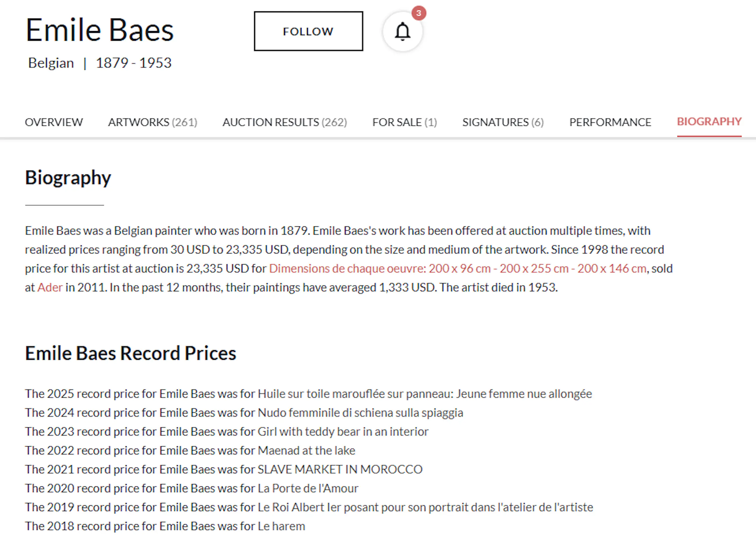Viewport: 756px width, 535px height.
Task: Click the 2025 record price line
Action: pyautogui.click(x=309, y=394)
